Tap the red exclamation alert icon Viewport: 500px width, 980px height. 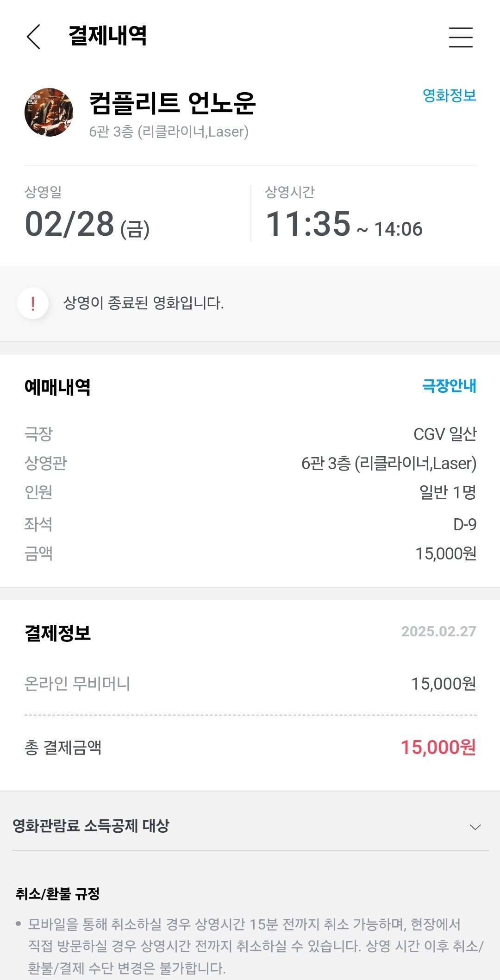pyautogui.click(x=33, y=303)
